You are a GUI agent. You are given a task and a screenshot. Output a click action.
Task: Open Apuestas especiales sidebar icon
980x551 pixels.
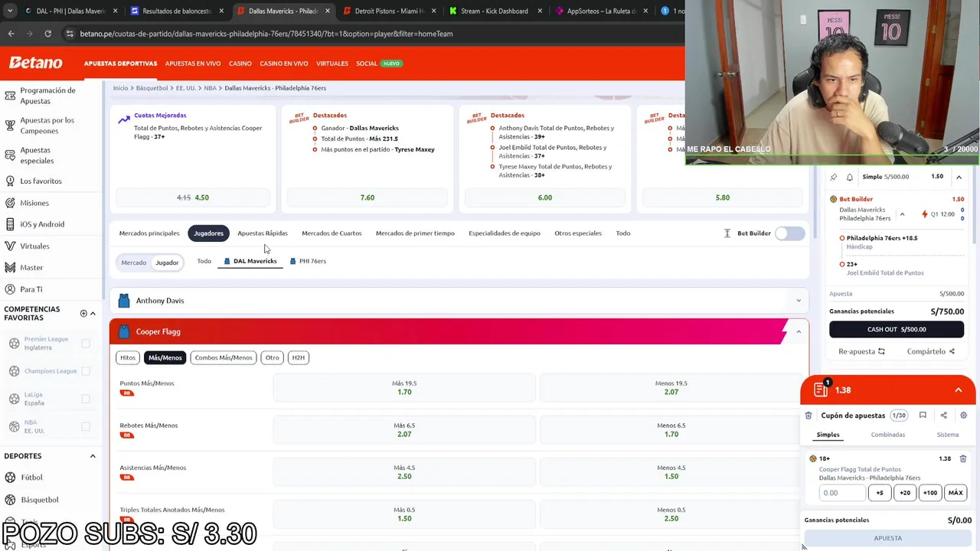coord(10,155)
